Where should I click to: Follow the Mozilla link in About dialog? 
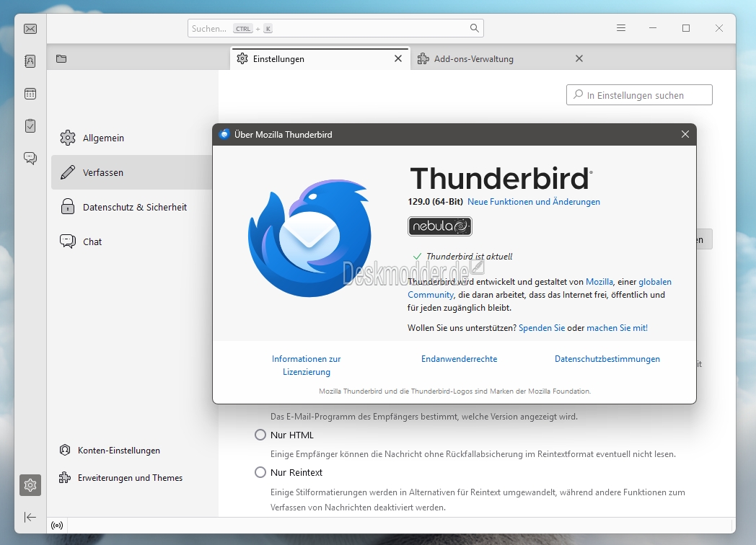pos(599,282)
